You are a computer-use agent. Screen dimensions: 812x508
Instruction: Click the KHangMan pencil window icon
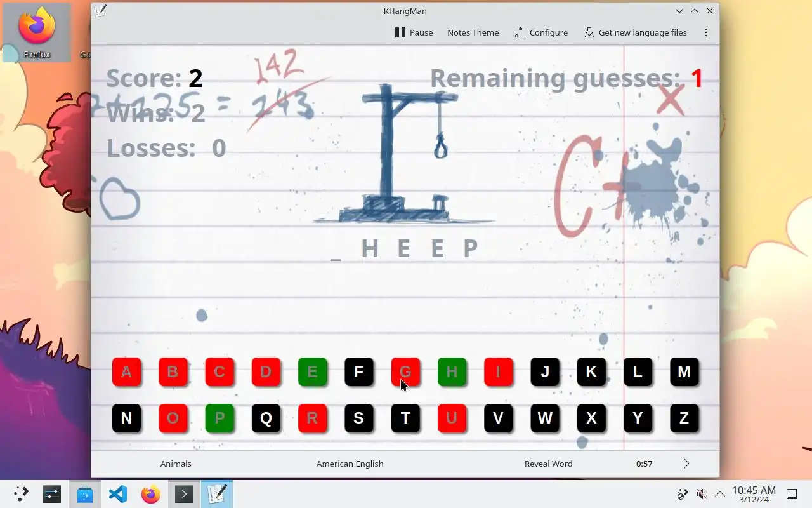100,11
